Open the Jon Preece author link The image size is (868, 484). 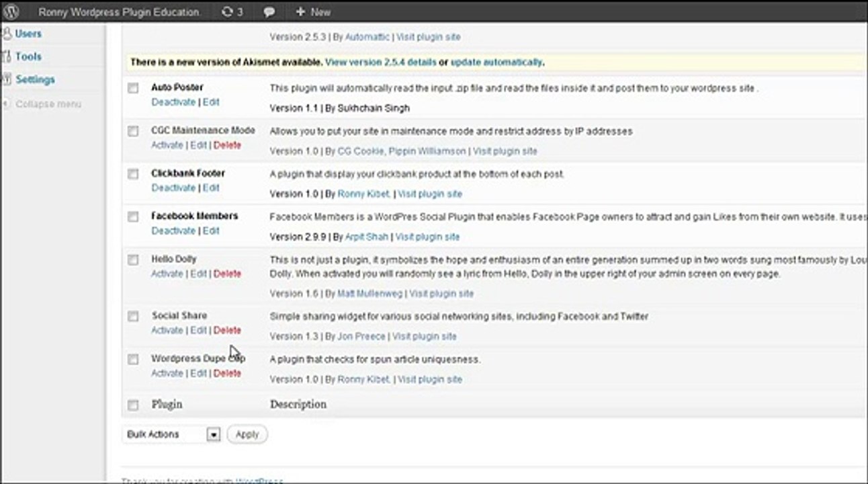(x=361, y=336)
